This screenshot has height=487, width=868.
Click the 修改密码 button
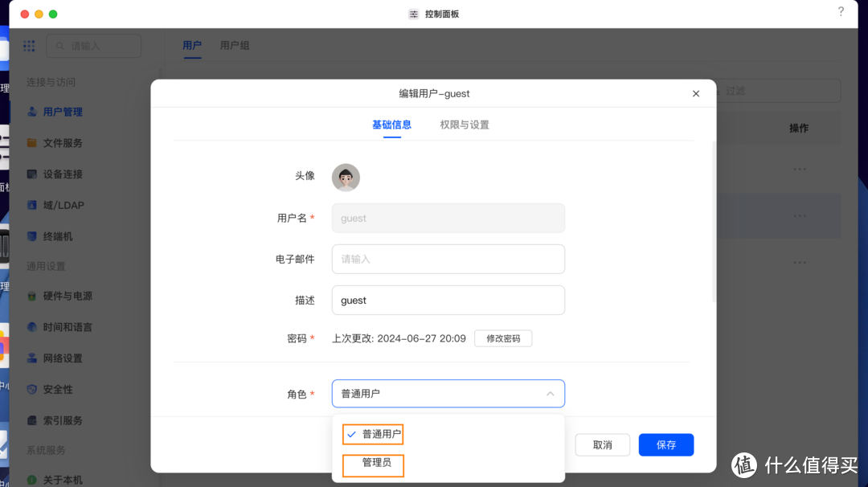[503, 338]
